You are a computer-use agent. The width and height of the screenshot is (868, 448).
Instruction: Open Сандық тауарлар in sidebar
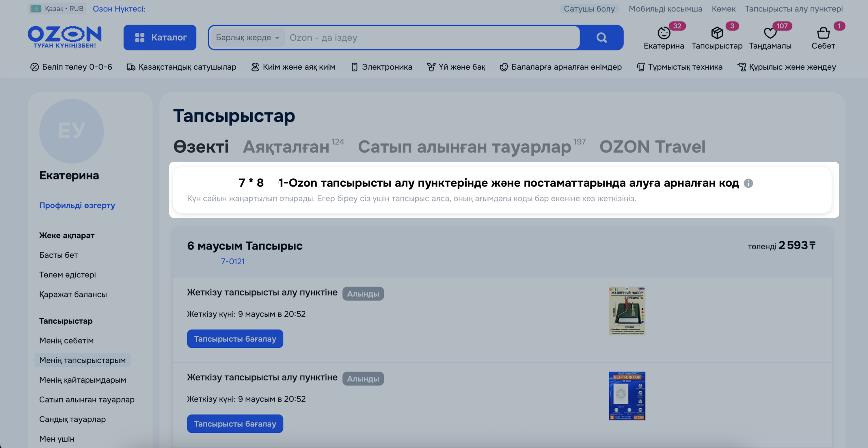(x=72, y=419)
